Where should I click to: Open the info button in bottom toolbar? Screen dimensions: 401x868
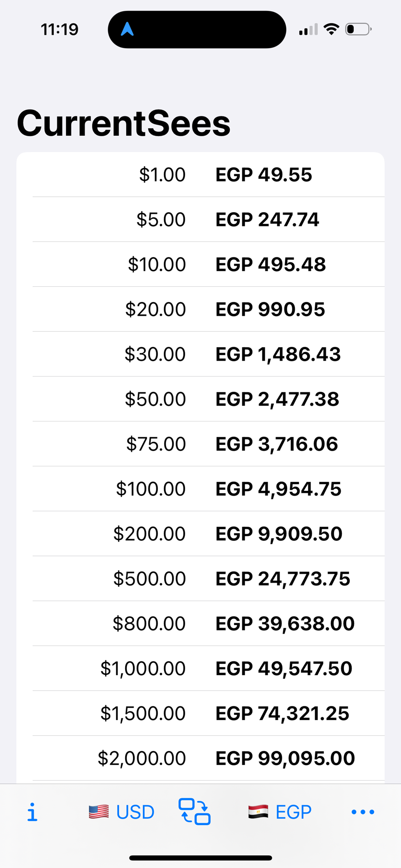pos(32,812)
